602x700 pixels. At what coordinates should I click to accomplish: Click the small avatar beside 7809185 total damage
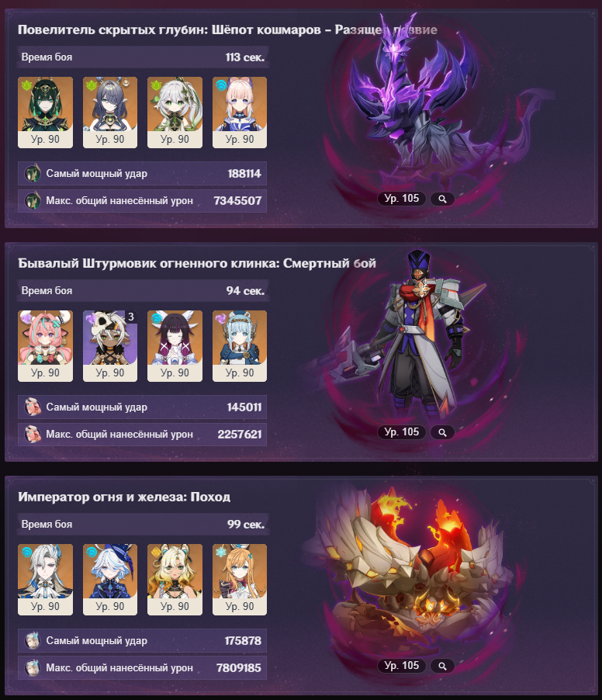click(x=33, y=668)
